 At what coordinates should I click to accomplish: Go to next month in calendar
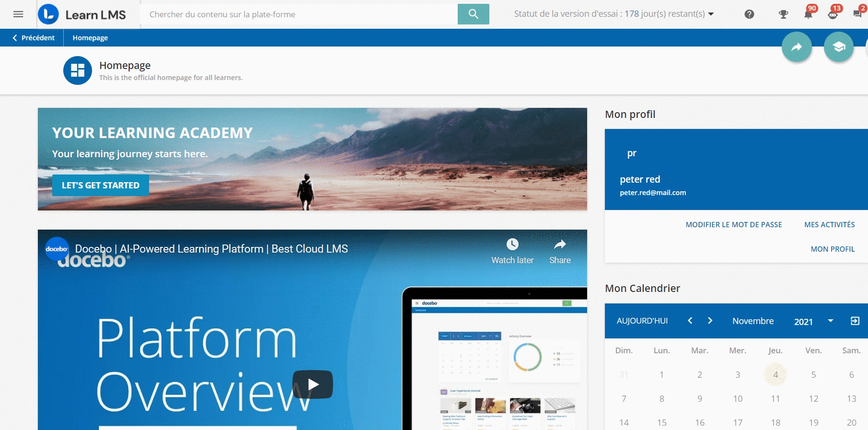710,321
